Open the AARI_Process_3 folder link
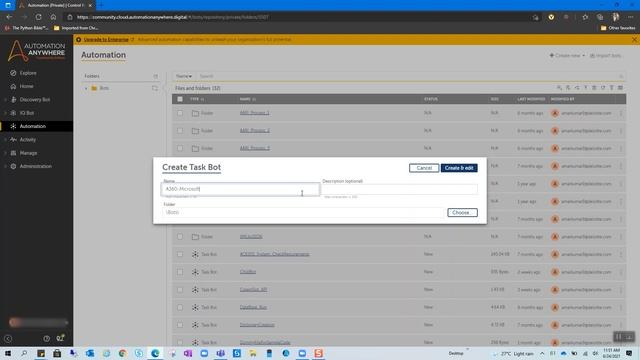 point(254,148)
